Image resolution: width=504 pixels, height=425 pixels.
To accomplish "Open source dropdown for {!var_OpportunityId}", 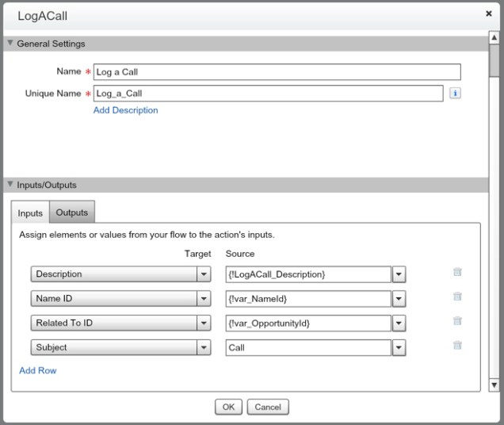I will pyautogui.click(x=399, y=324).
